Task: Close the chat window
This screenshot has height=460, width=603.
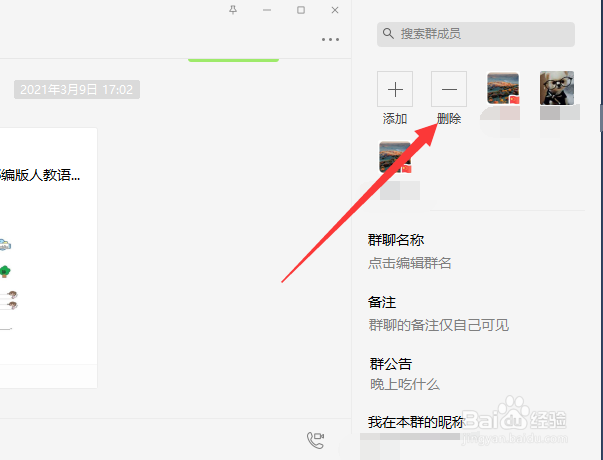Action: 335,10
